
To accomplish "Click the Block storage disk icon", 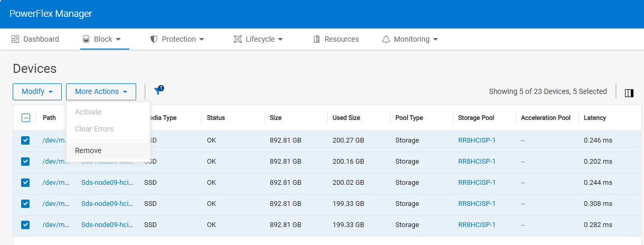I will [86, 39].
